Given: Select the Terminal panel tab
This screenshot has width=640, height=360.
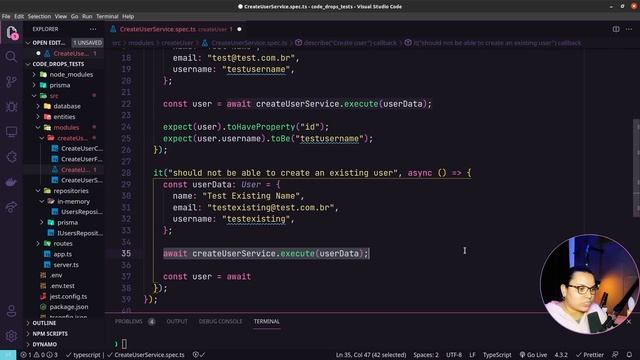Looking at the screenshot, I should click(267, 322).
